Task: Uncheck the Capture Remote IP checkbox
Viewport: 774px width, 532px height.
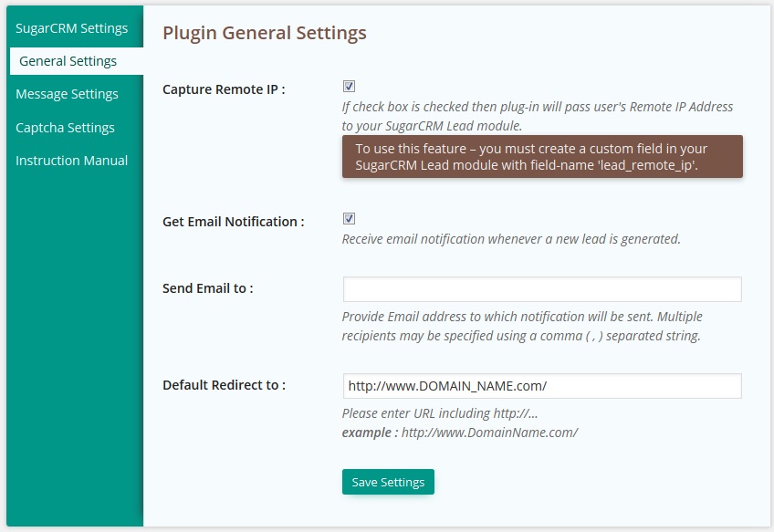Action: click(x=349, y=87)
